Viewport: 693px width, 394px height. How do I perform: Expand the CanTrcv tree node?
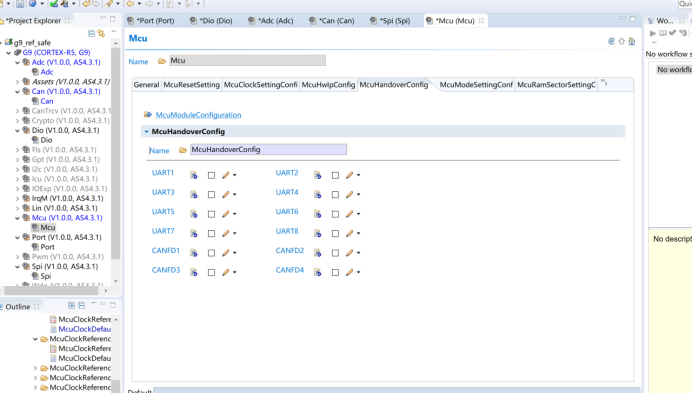pyautogui.click(x=18, y=111)
